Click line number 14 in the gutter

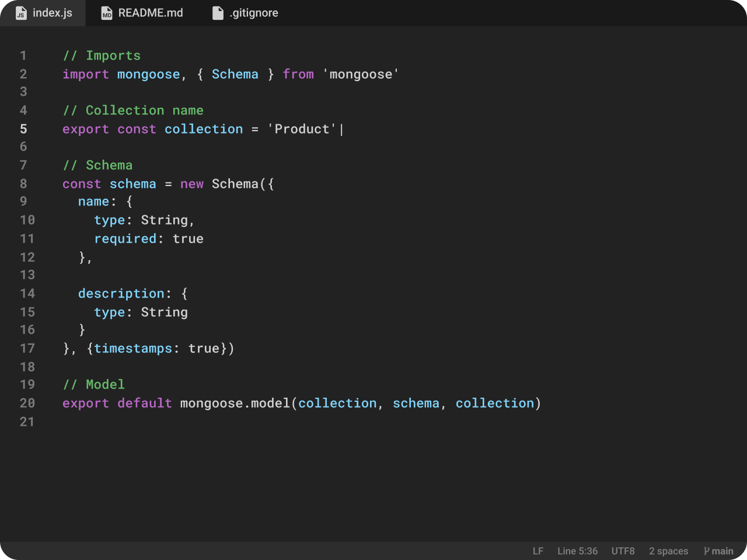click(27, 293)
